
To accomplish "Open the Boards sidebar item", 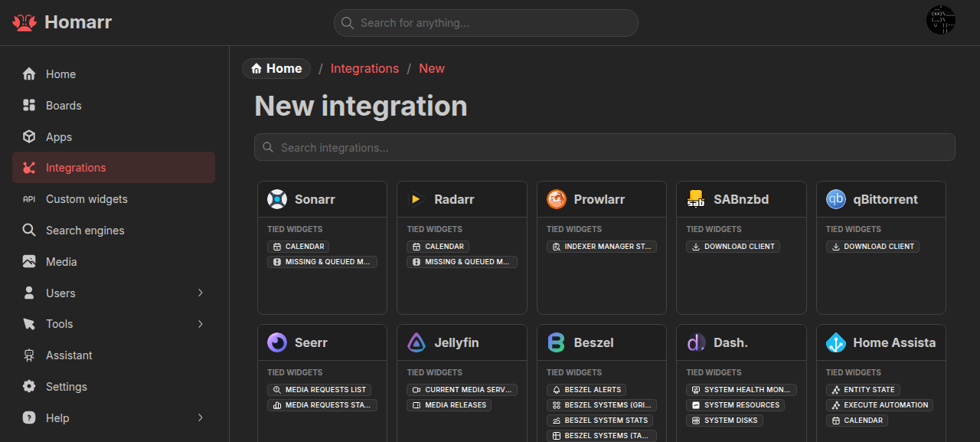I will pyautogui.click(x=113, y=106).
